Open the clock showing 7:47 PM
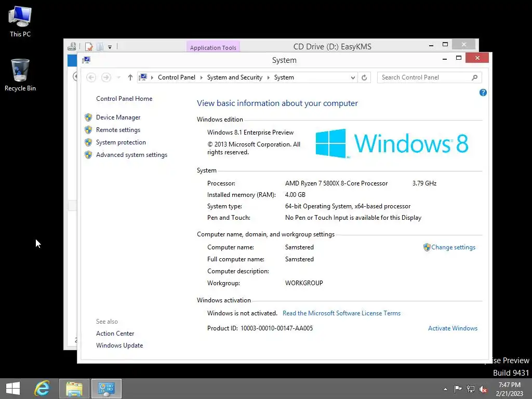 [509, 389]
